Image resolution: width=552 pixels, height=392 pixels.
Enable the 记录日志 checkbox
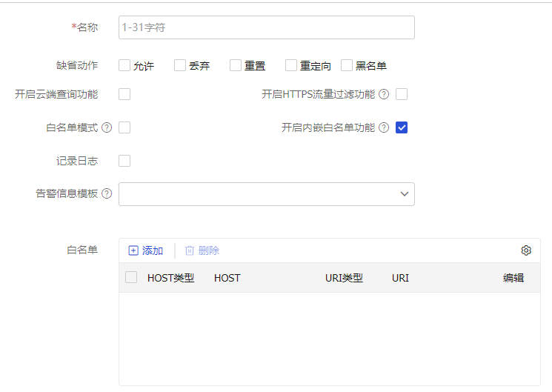(124, 161)
